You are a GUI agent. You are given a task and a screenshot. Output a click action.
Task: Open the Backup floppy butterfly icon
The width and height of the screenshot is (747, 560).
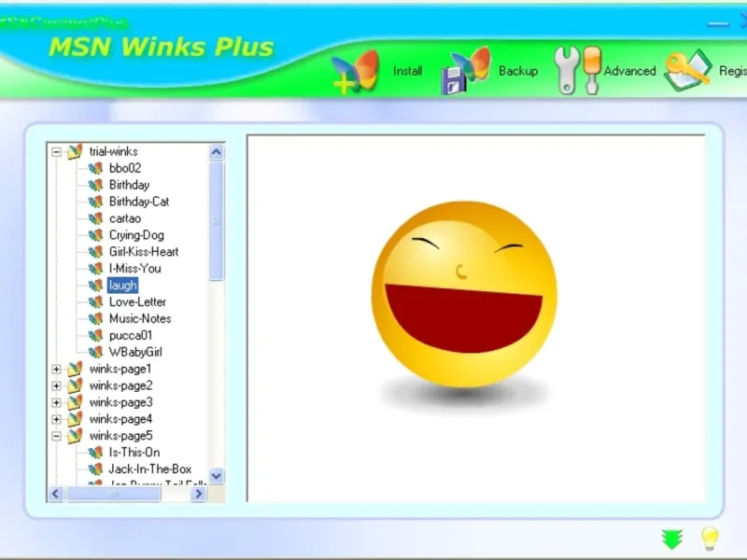pos(466,71)
